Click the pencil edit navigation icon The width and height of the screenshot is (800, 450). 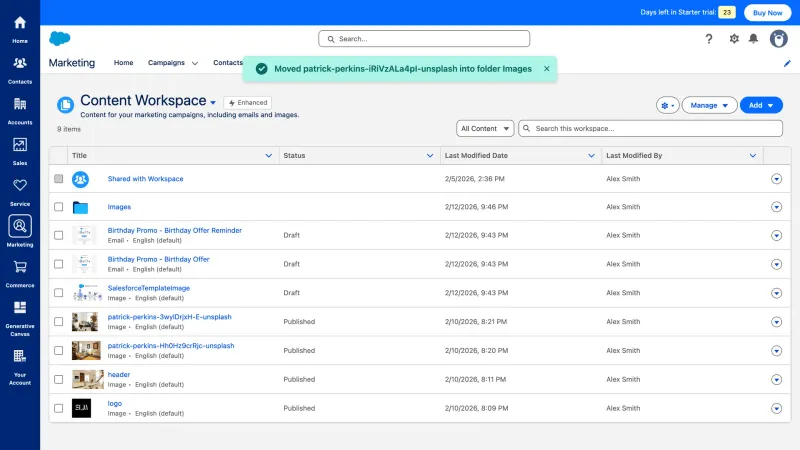[787, 63]
